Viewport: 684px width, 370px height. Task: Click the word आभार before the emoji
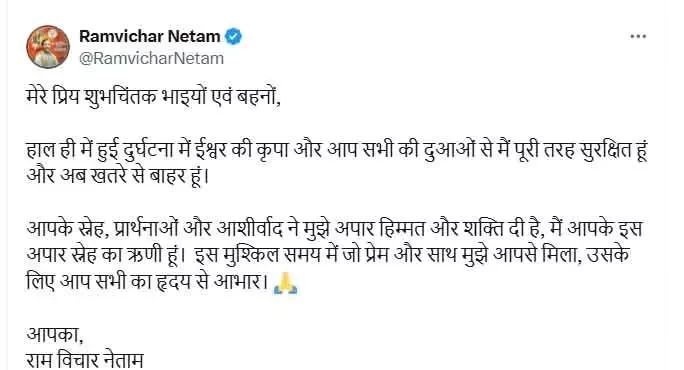tap(240, 282)
